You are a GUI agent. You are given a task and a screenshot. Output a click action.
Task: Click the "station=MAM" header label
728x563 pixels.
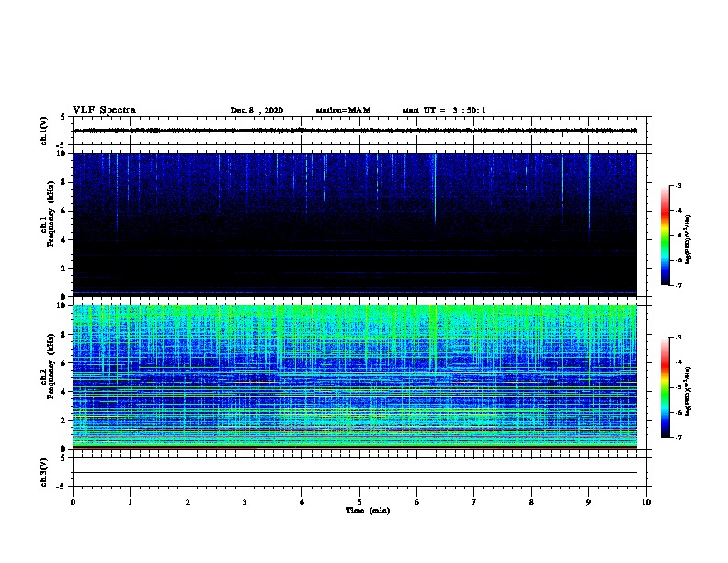tap(343, 110)
